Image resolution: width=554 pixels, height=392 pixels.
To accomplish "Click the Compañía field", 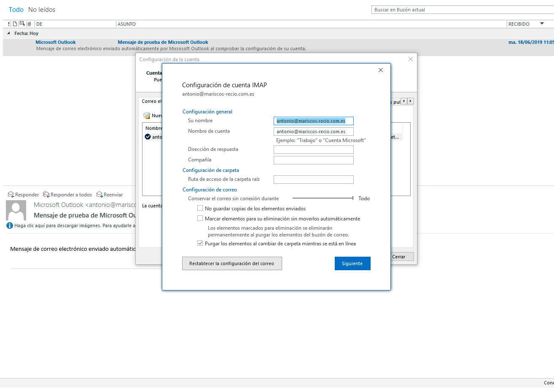I will (x=314, y=160).
